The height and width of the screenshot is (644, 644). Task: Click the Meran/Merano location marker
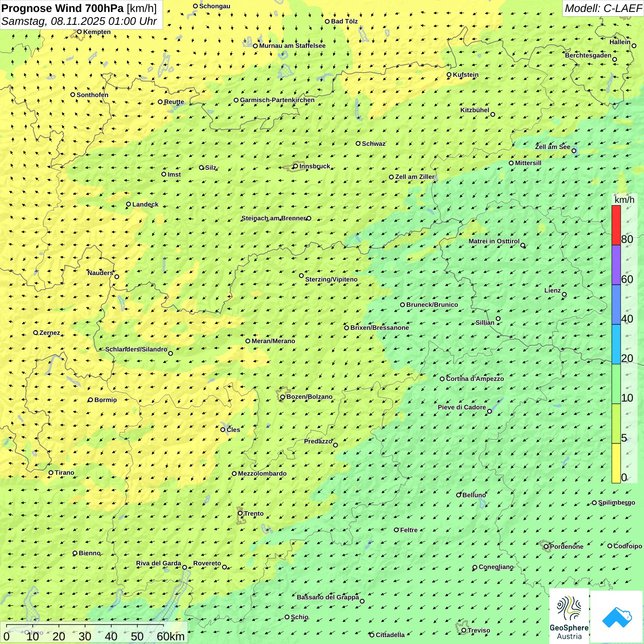[247, 341]
